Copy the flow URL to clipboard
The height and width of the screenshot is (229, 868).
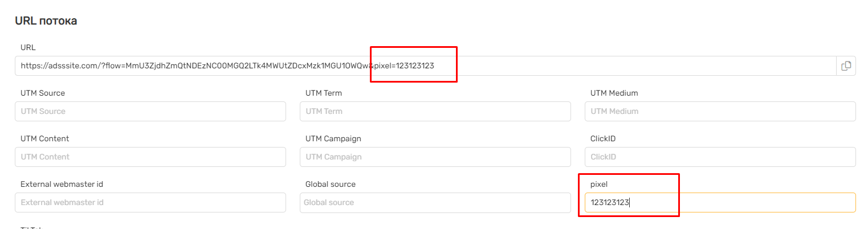846,66
